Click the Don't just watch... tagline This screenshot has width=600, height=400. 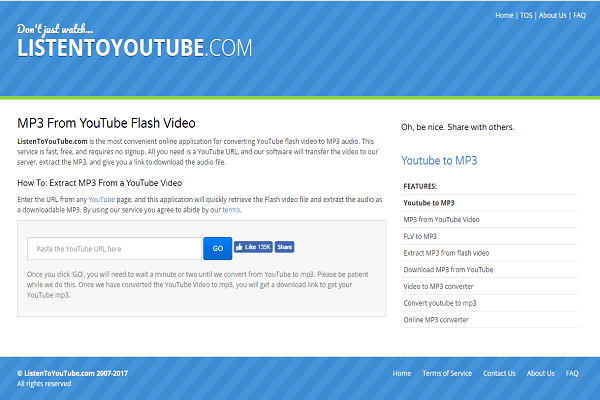point(55,29)
